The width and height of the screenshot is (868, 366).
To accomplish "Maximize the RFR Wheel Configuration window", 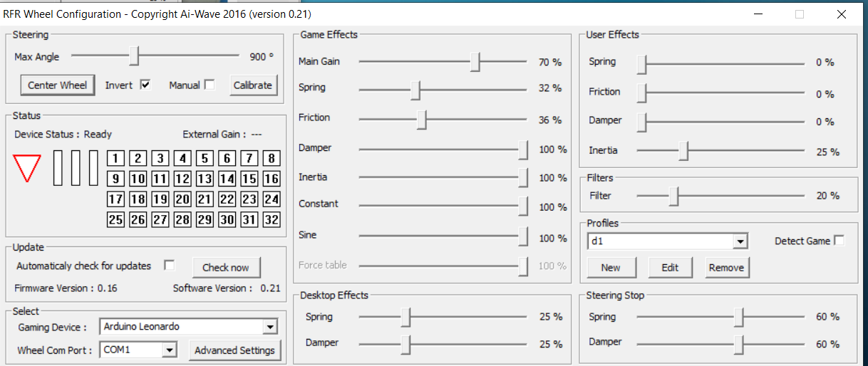I will [x=800, y=14].
